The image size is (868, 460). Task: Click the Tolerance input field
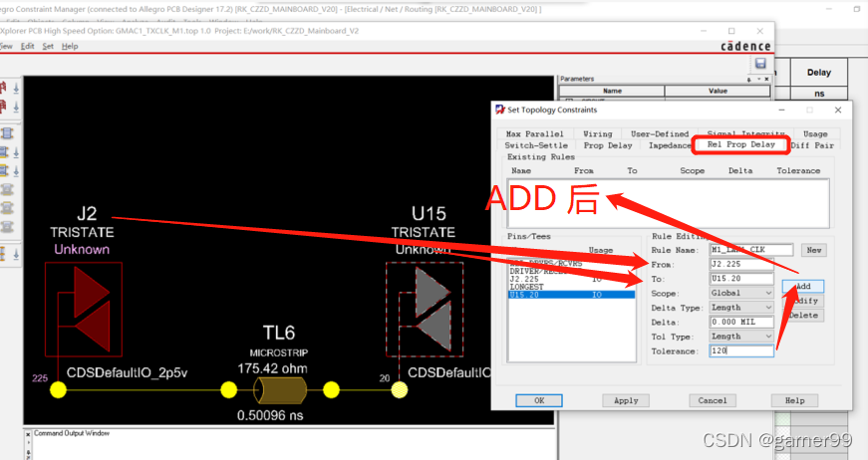click(x=740, y=350)
